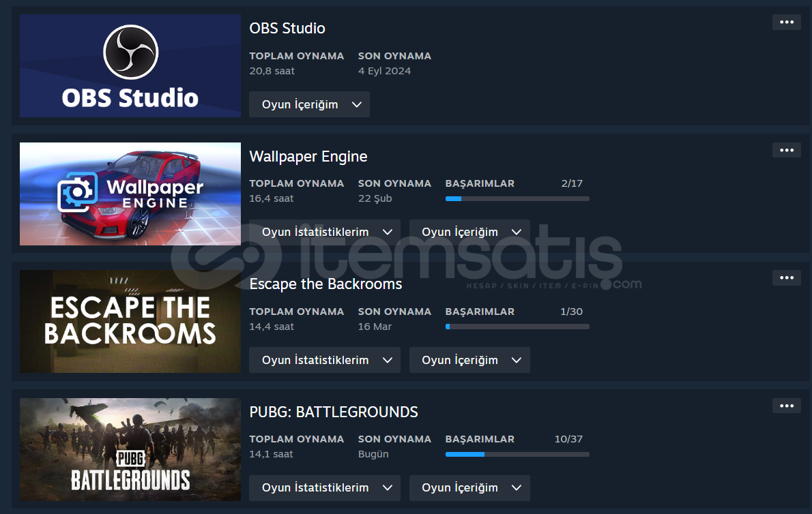
Task: Open the three-dot menu for Wallpaper Engine
Action: coord(786,151)
